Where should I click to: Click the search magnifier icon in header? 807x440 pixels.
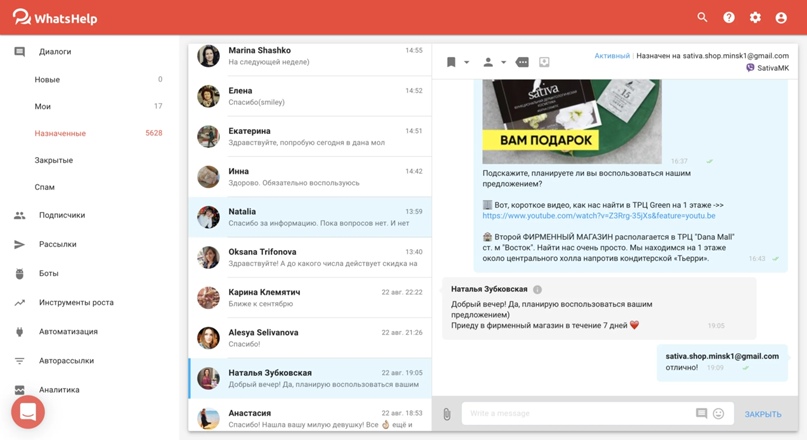click(702, 17)
